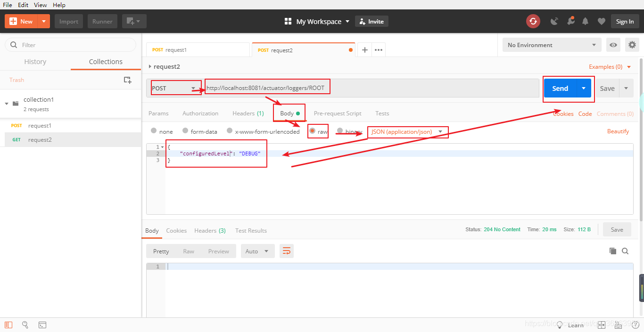Screen dimensions: 644x332
Task: Open the New button dropdown arrow
Action: 44,21
